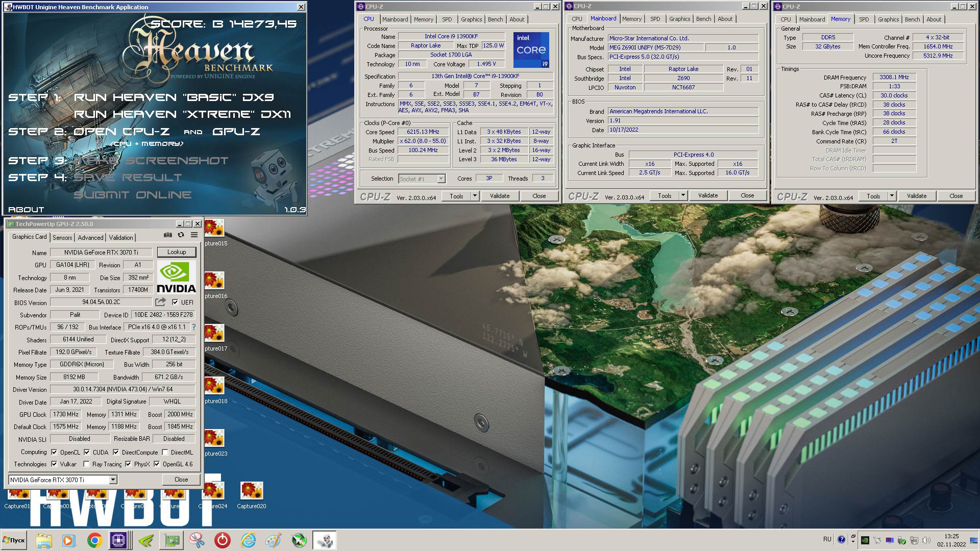Switch to the Advanced tab in GPU-Z
Image resolution: width=980 pixels, height=551 pixels.
point(90,237)
